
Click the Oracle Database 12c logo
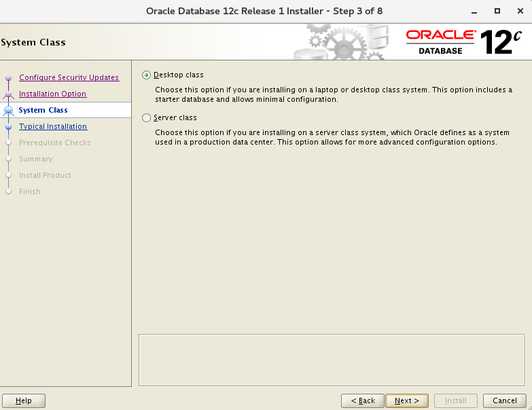point(463,42)
